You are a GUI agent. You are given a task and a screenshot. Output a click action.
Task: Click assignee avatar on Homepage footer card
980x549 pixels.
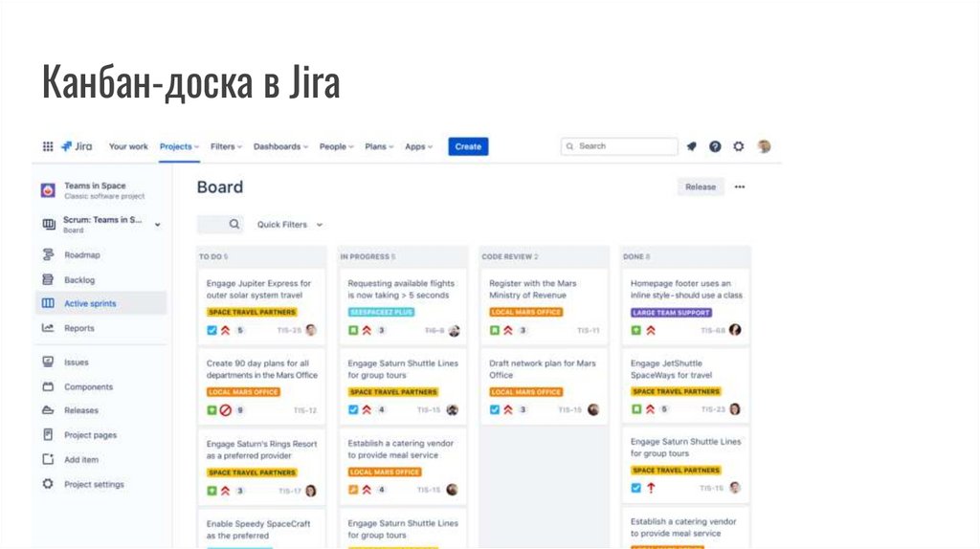click(x=735, y=330)
